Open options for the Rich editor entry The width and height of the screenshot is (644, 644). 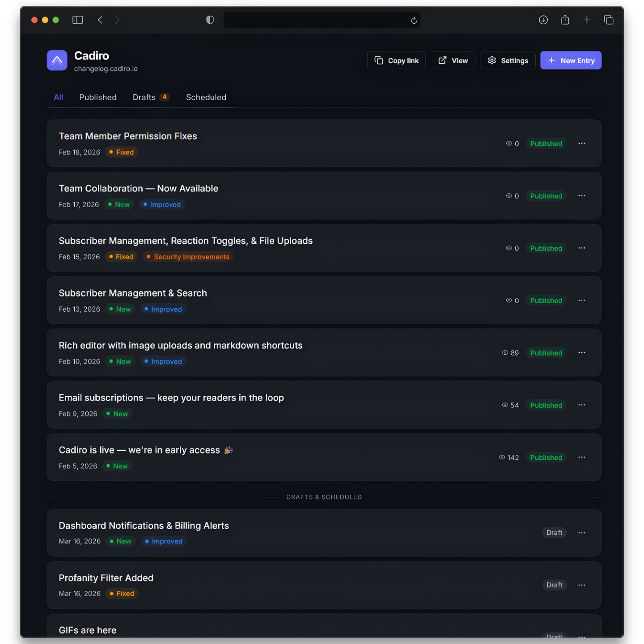point(582,352)
